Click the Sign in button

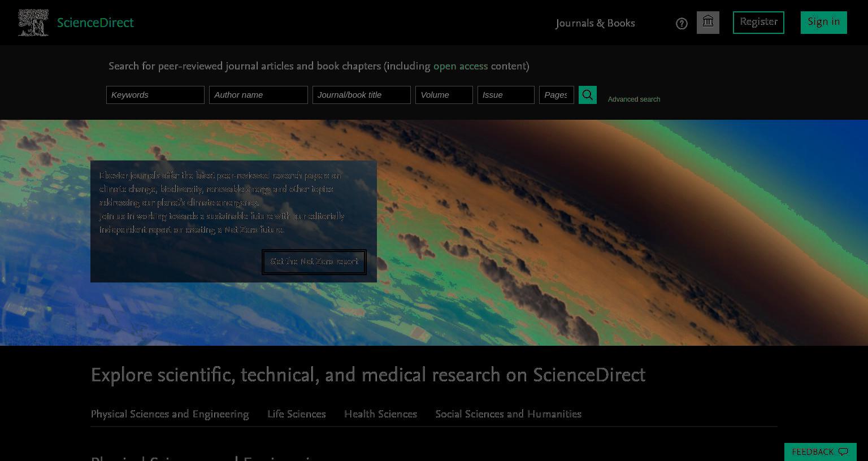[823, 23]
